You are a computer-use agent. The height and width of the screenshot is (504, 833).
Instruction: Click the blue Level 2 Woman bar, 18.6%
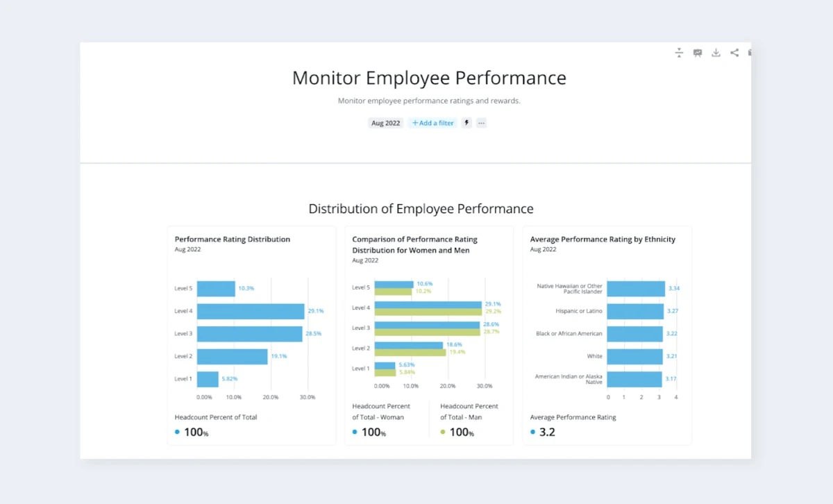click(409, 345)
